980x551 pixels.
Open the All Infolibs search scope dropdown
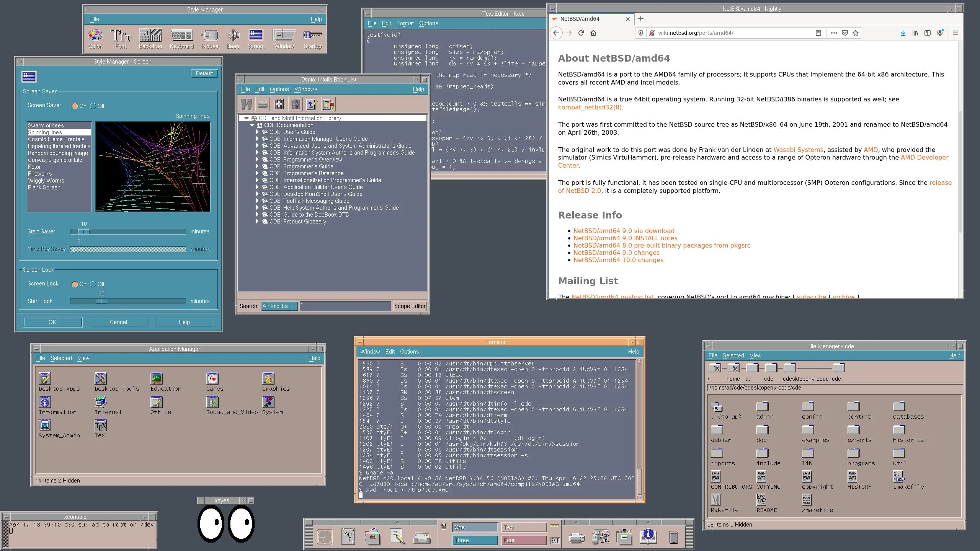(x=279, y=306)
